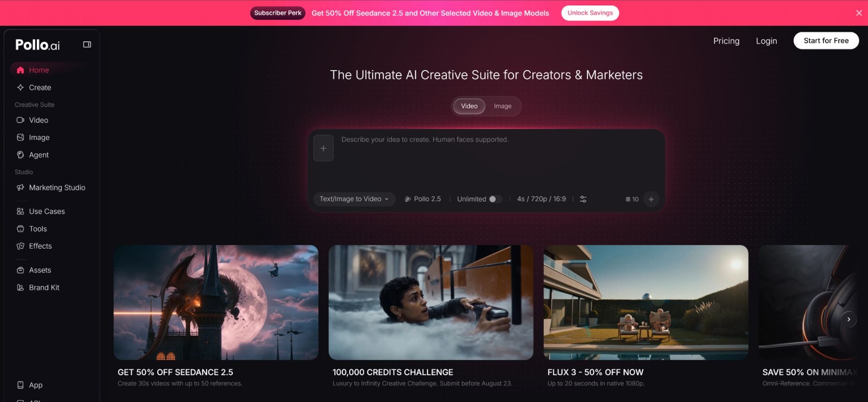The width and height of the screenshot is (868, 402).
Task: Open advanced settings sliders icon
Action: tap(583, 199)
